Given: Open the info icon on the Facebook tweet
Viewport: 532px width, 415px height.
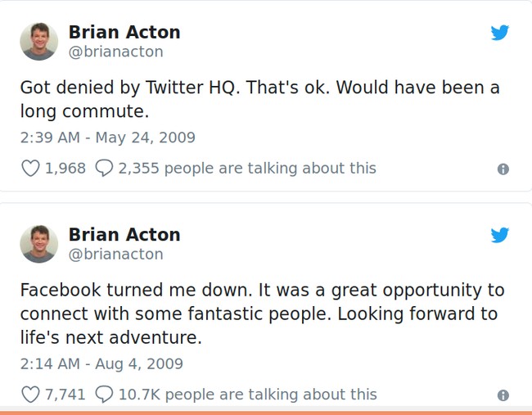Looking at the screenshot, I should pos(503,395).
